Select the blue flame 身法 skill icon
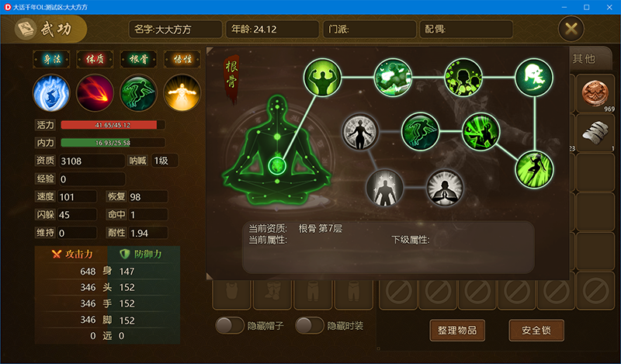621x364 pixels. 51,93
